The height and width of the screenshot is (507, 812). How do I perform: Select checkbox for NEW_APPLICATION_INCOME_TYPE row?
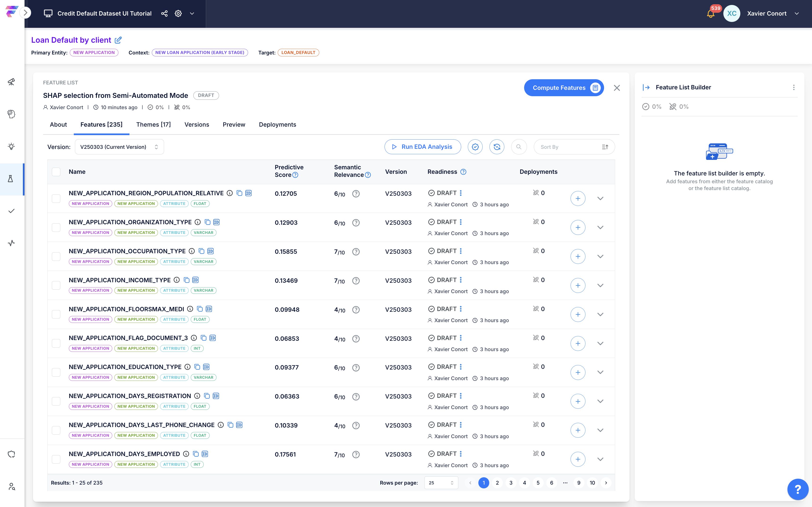[56, 285]
